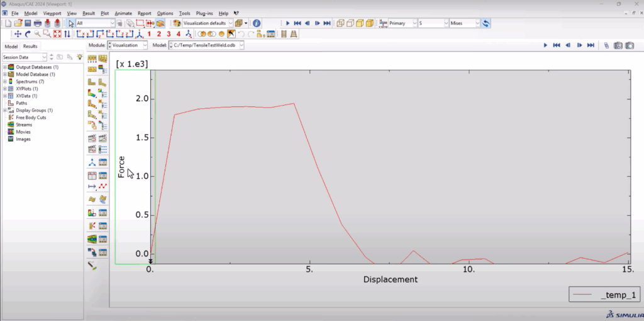644x321 pixels.
Task: Toggle the active annotation pointer icon
Action: 231,34
